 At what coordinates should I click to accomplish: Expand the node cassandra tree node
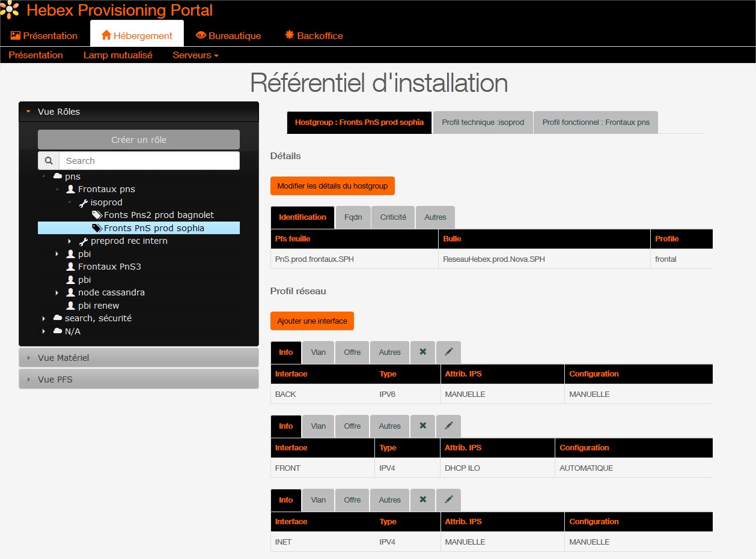[57, 293]
